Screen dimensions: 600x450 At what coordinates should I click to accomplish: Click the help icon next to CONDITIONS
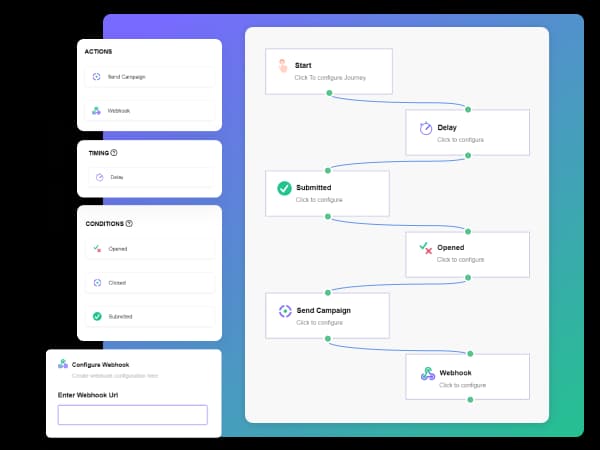[x=130, y=224]
